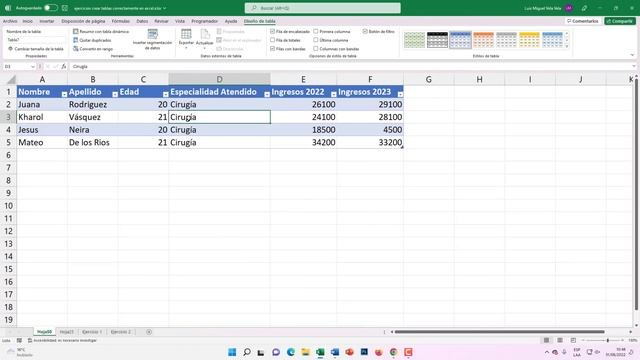This screenshot has height=360, width=640.
Task: Open the Nombre column filter dropdown
Action: [64, 94]
